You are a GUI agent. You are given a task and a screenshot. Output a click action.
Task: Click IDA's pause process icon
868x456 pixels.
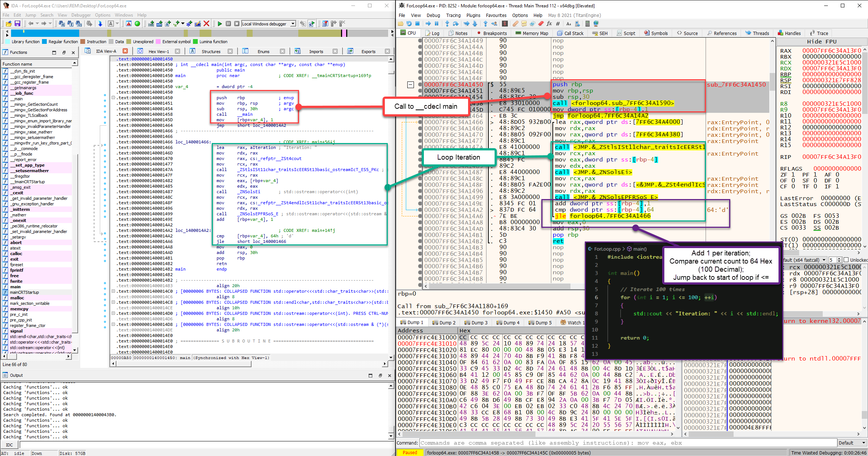[x=228, y=24]
